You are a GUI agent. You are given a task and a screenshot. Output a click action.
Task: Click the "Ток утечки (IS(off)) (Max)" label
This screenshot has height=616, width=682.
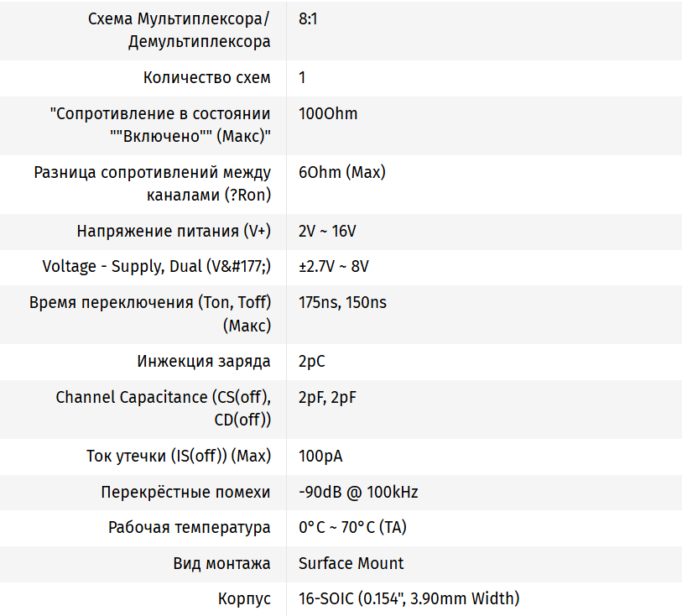pos(179,457)
